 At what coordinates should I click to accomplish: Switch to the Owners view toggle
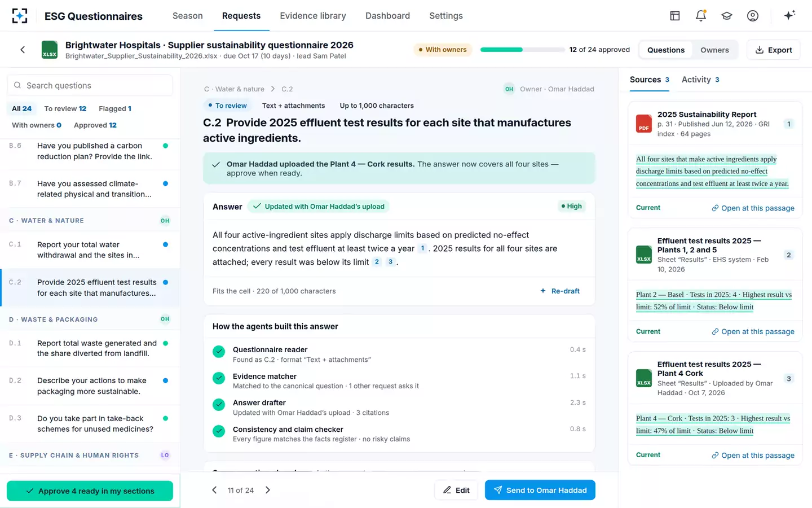tap(714, 50)
